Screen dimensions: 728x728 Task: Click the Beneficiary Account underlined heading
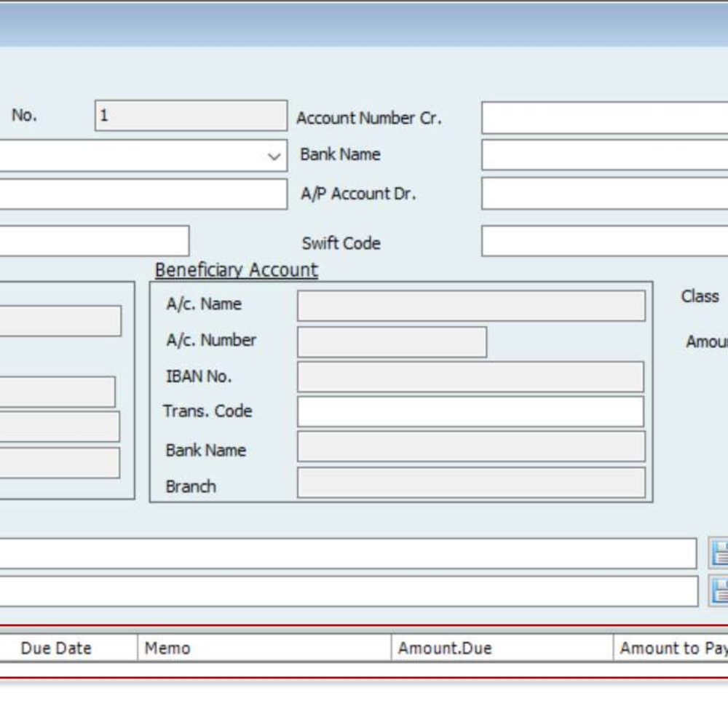tap(237, 270)
